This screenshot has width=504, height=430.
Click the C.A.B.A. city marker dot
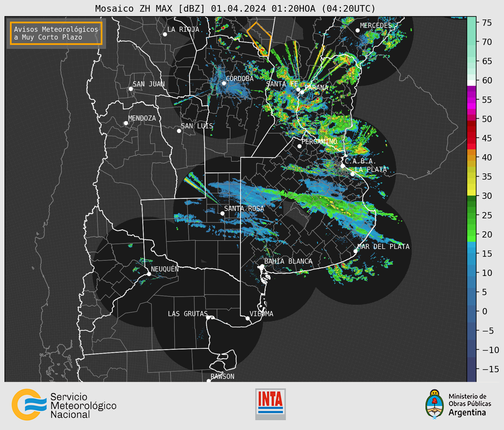pos(343,166)
